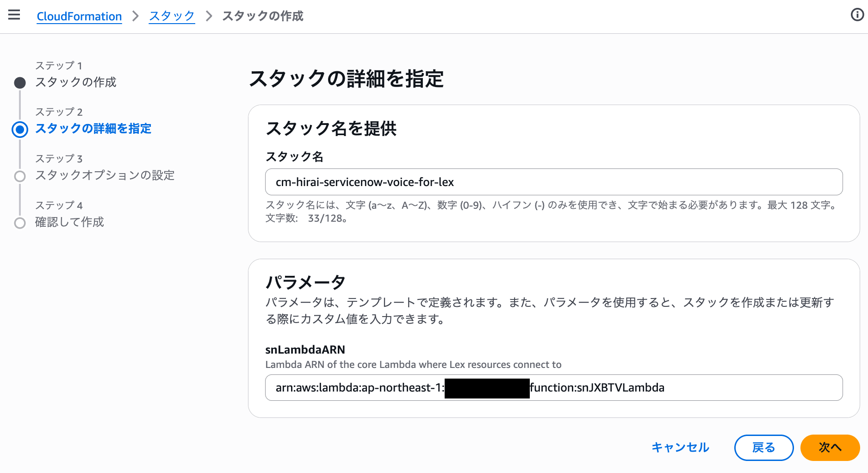Click the 次へ button
Image resolution: width=868 pixels, height=473 pixels.
[830, 448]
